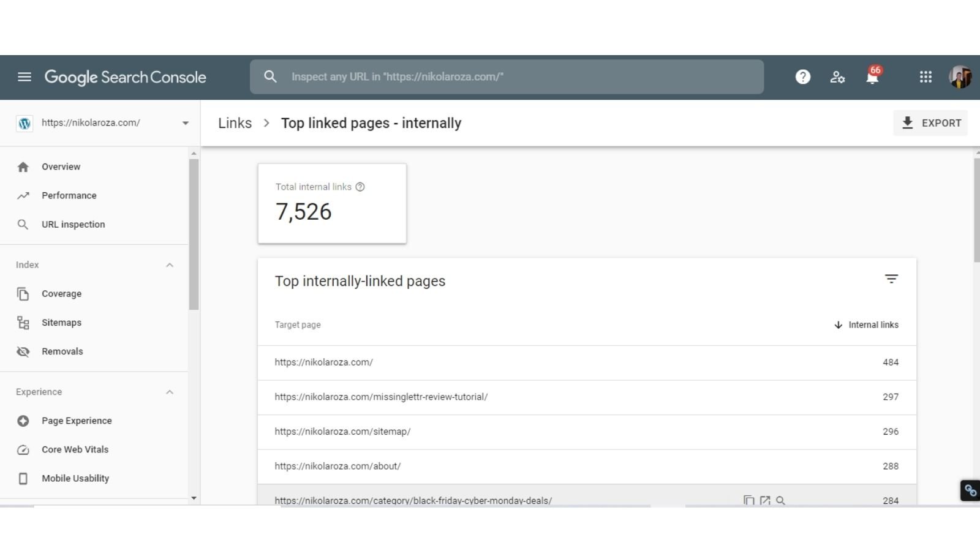Click the Core Web Vitals gauge icon

click(x=23, y=450)
